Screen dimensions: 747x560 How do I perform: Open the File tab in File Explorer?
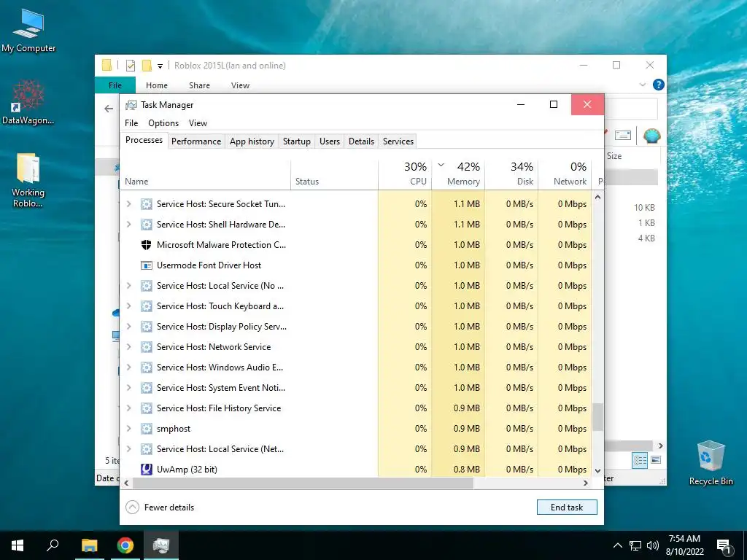[115, 85]
